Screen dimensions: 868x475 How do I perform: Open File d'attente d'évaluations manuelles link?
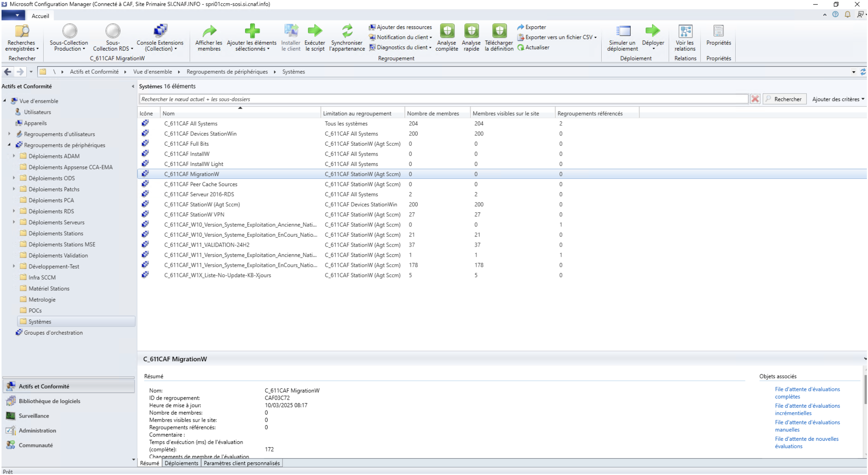807,426
